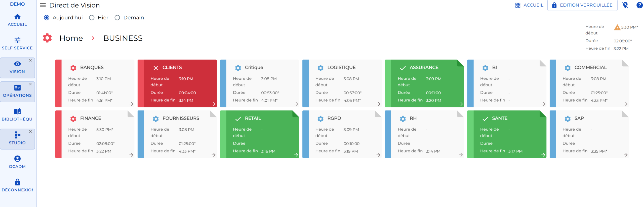The image size is (644, 207).
Task: Select the Hier radio button
Action: 92,18
